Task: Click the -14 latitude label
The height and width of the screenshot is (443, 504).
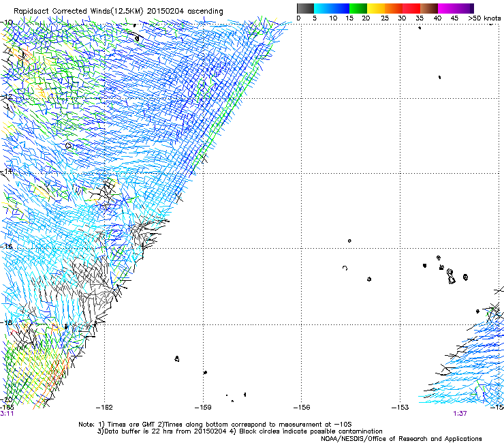Action: (6, 171)
